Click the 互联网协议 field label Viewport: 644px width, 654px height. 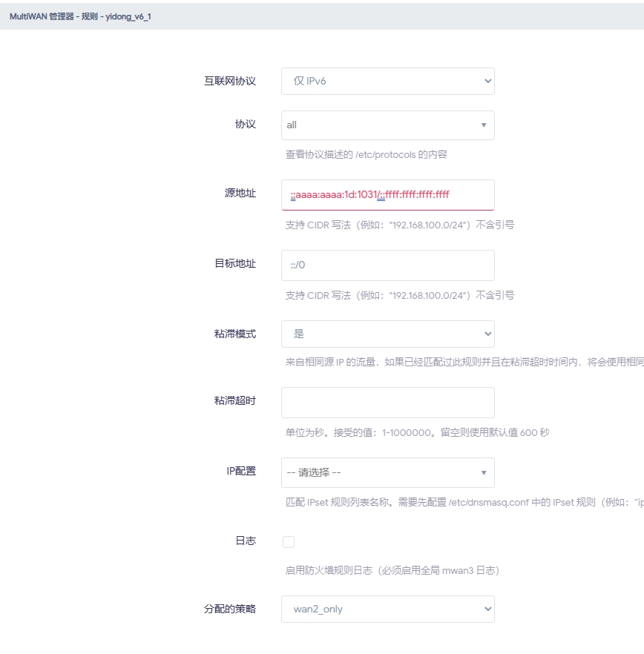click(x=230, y=81)
